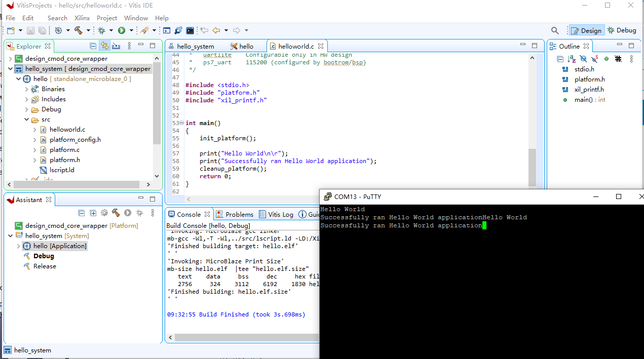Viewport: 644px width, 359px height.
Task: Switch to the hello_system editor tab
Action: 191,46
